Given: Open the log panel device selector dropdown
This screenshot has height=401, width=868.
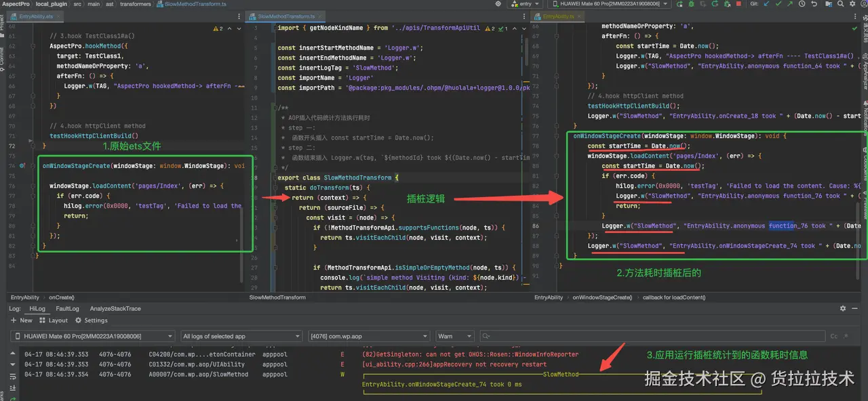Looking at the screenshot, I should click(93, 336).
